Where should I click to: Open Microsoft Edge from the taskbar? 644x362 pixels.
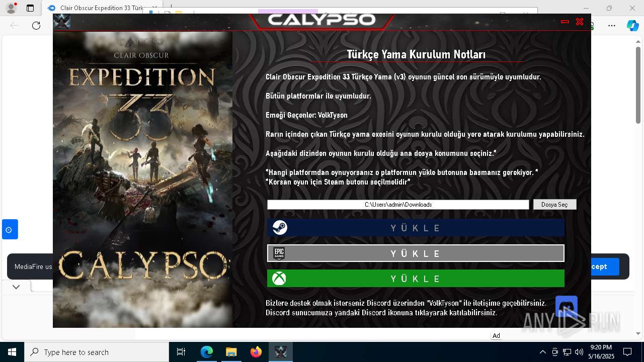pyautogui.click(x=207, y=352)
